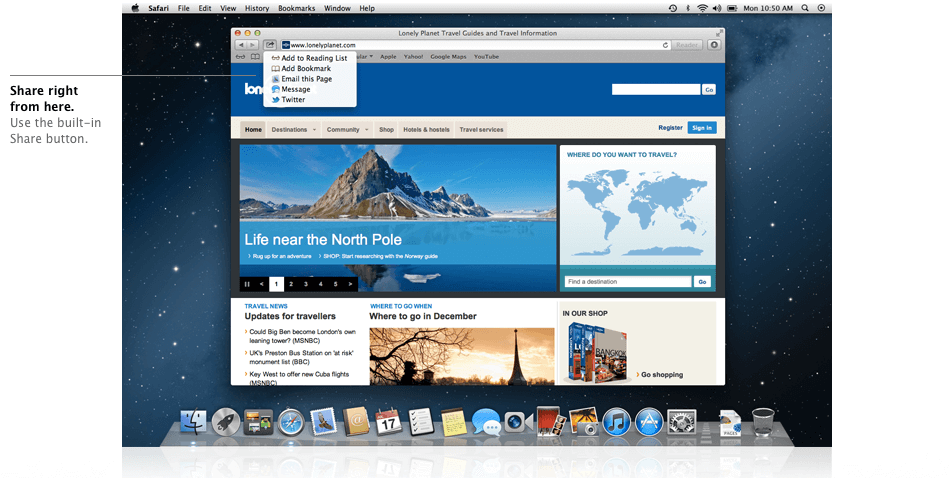Advance the carousel with the next arrow

coord(350,284)
